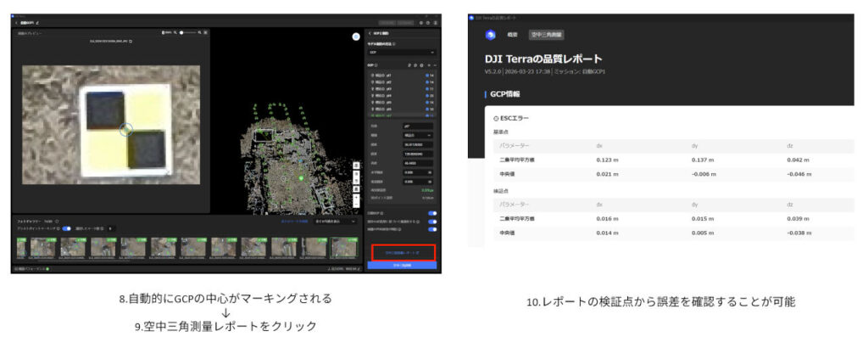Click the 空中三角測量レポート link
868x337 pixels.
click(403, 253)
